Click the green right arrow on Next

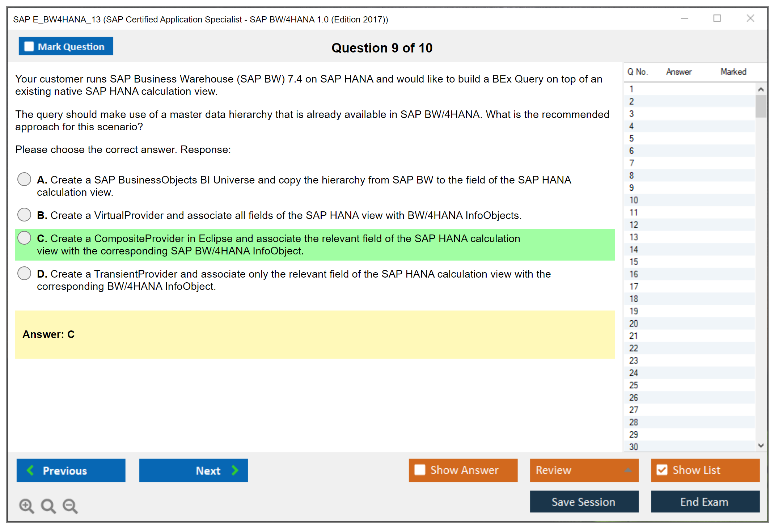(x=235, y=470)
